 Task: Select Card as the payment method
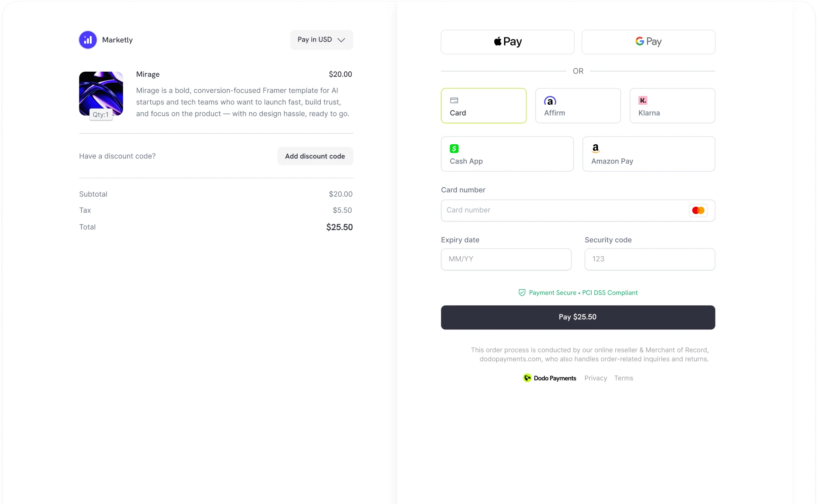pos(484,106)
